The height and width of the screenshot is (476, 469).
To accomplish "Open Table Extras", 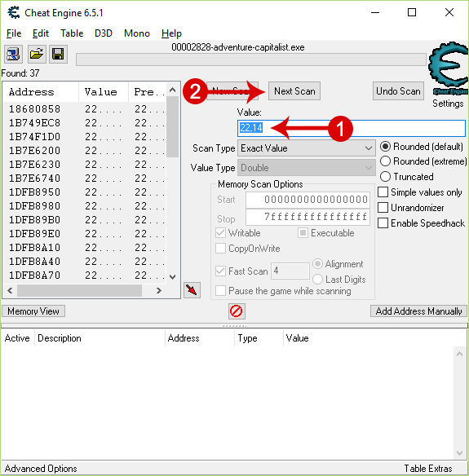I will [x=428, y=469].
